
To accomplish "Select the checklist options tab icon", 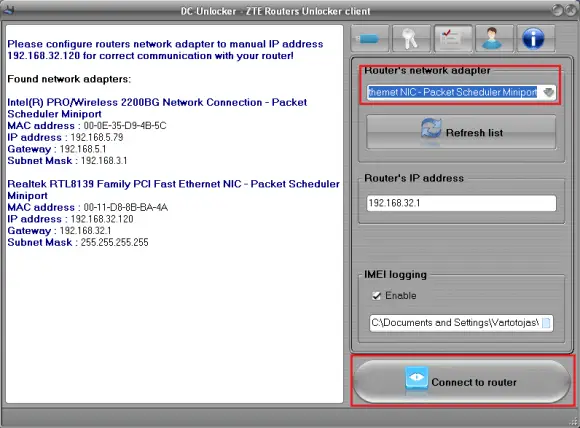I will [453, 38].
